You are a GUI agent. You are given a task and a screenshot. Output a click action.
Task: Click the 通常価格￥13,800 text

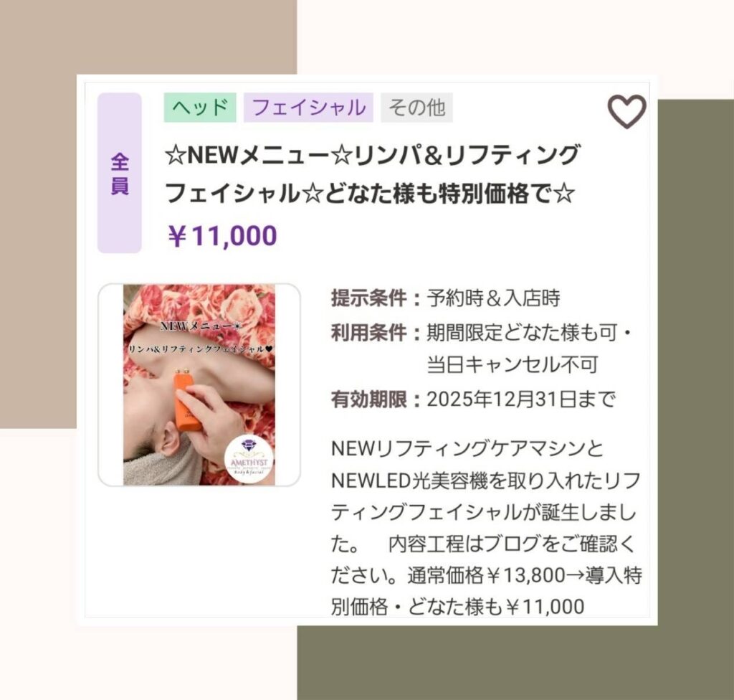(486, 575)
